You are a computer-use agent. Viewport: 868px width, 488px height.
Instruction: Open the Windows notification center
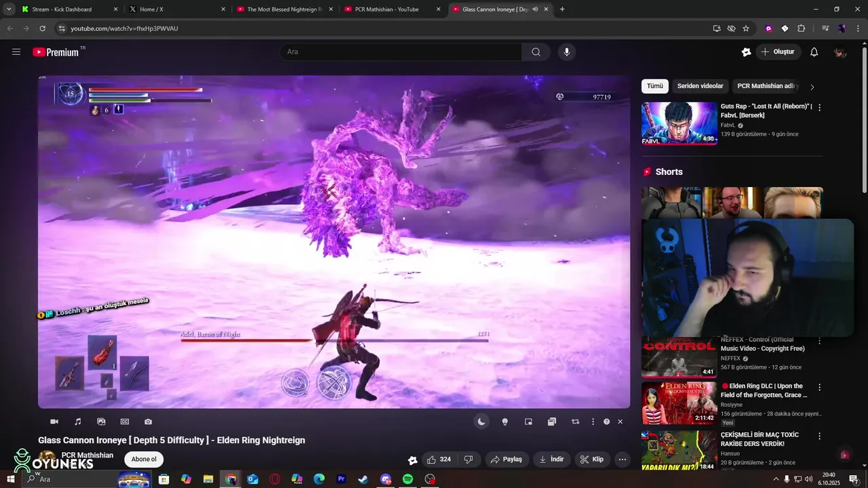(854, 479)
